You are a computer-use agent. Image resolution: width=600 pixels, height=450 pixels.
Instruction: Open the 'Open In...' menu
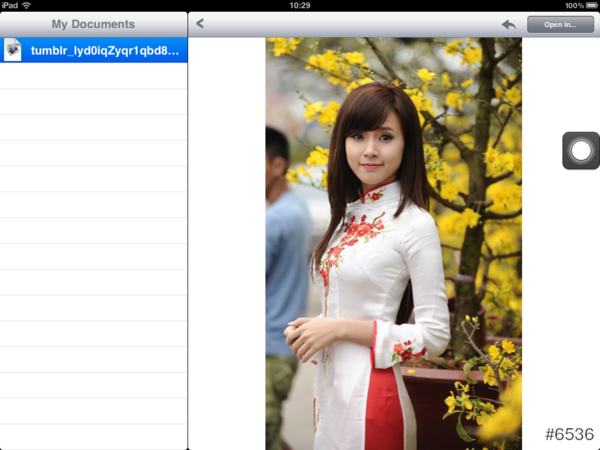[560, 24]
